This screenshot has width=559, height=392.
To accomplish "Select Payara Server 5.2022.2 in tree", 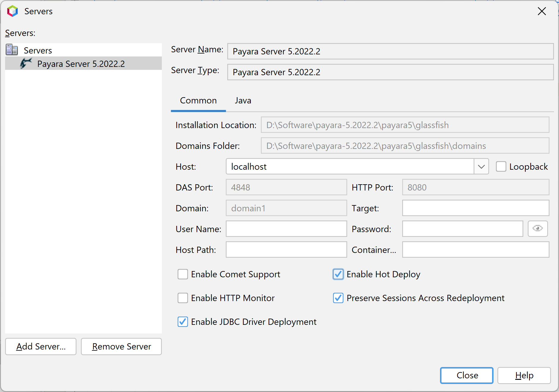I will click(x=81, y=64).
